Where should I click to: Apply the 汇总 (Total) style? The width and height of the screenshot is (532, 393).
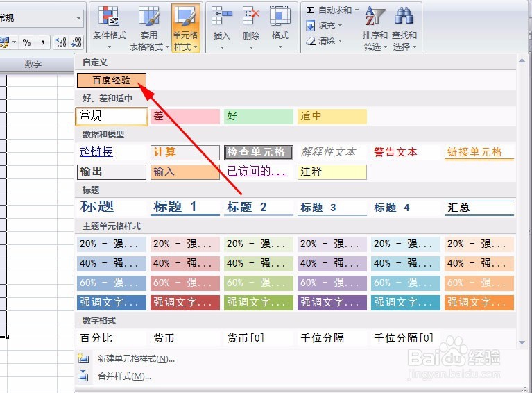tap(479, 207)
